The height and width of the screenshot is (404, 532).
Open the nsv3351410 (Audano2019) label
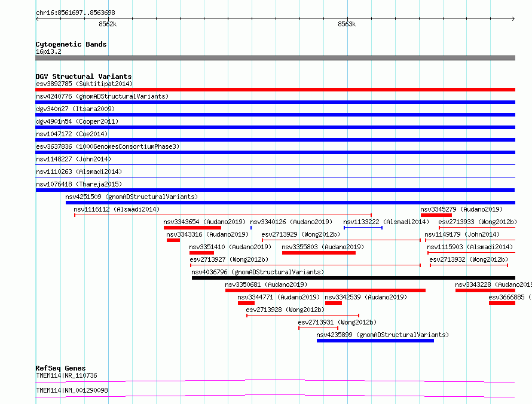(230, 247)
